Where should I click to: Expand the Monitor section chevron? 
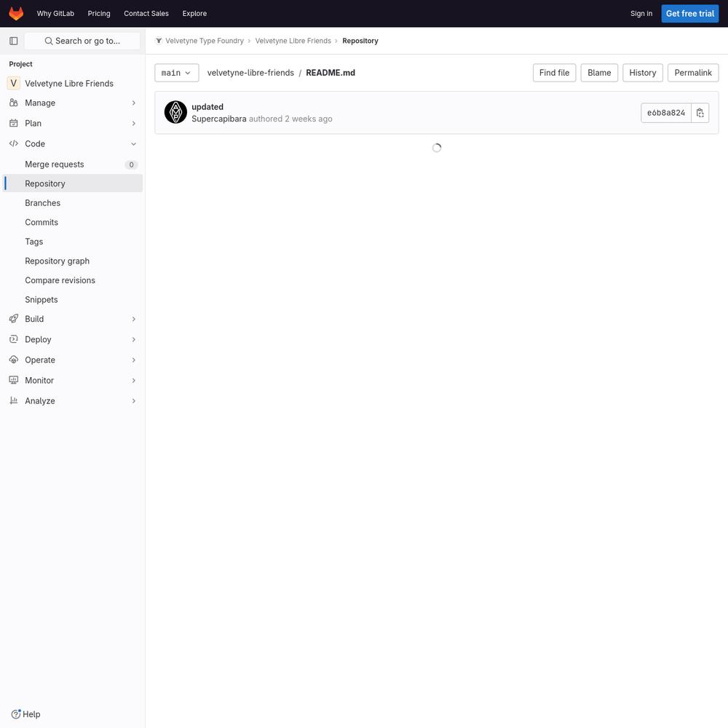pos(134,380)
